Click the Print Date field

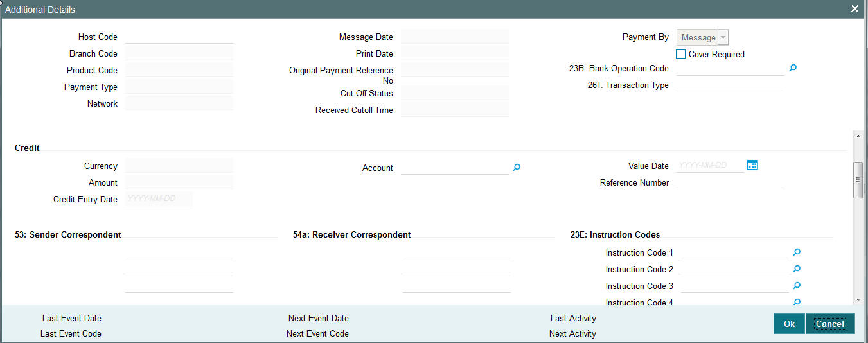coord(454,53)
